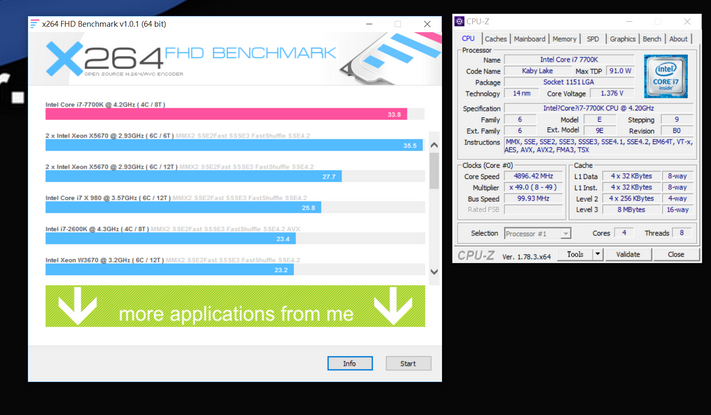Open the About tab in CPU-Z
This screenshot has height=415, width=711.
point(678,39)
